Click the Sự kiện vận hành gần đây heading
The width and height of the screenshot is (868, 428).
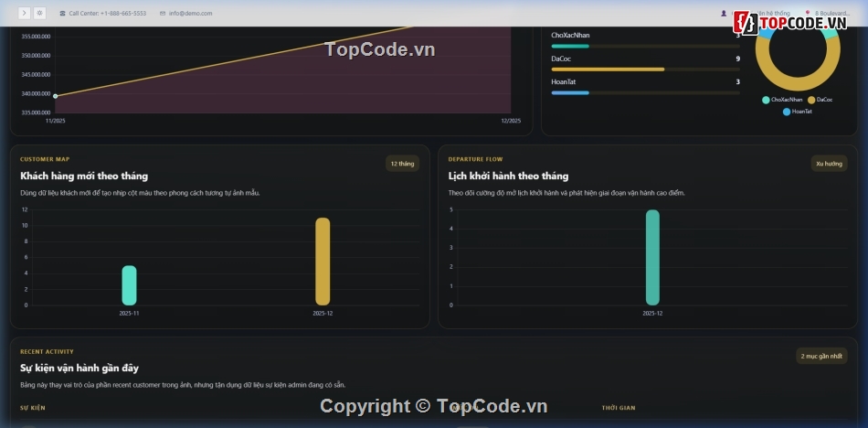point(79,369)
